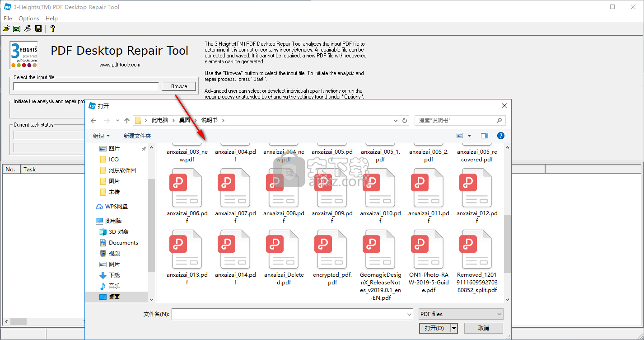
Task: Expand the 打开 button split arrow
Action: (454, 328)
